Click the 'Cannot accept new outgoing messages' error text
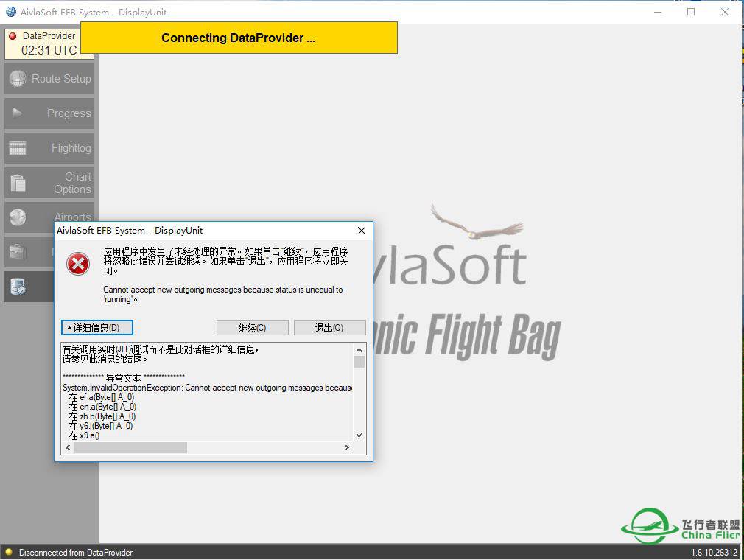 coord(223,294)
